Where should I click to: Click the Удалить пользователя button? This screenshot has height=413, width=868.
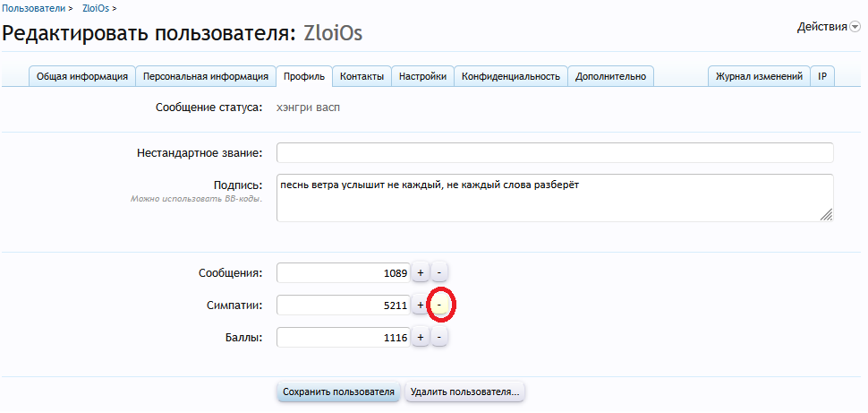(464, 391)
